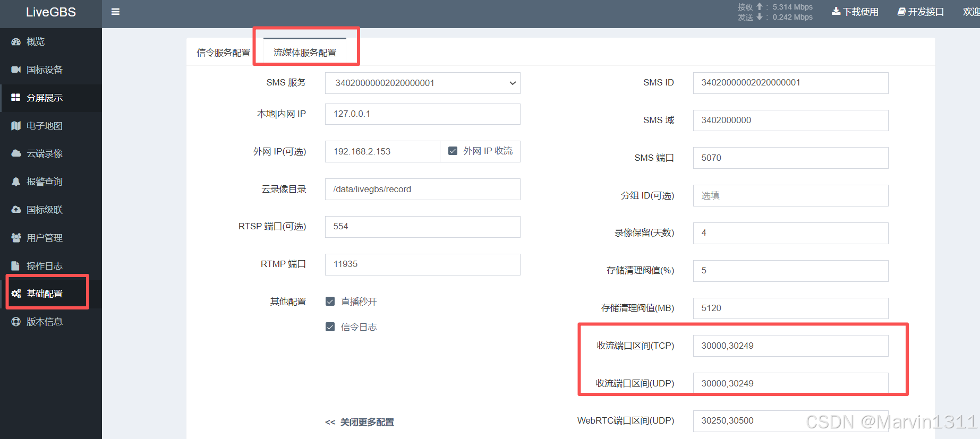Screen dimensions: 980x439
Task: Click the 发送 0.242 Mbps bandwidth readout
Action: 775,17
